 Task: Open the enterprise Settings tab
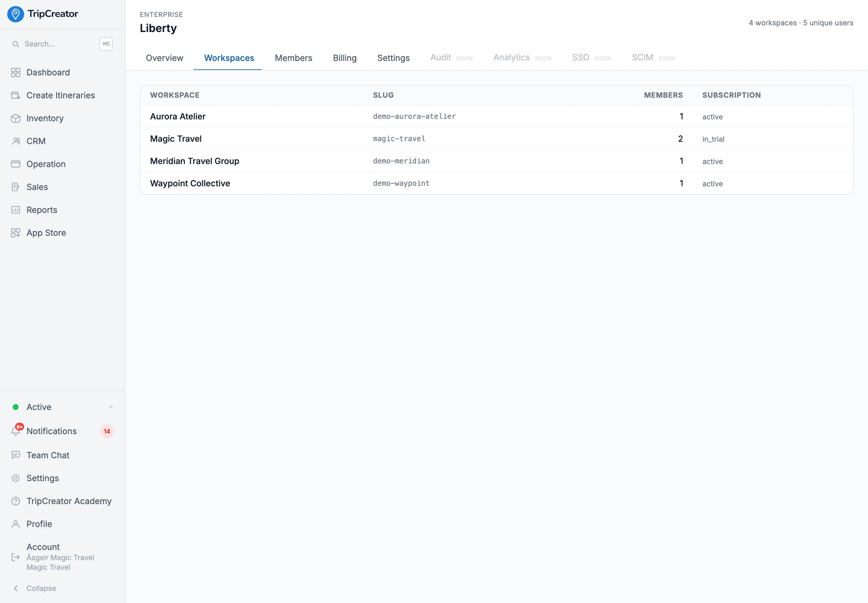click(x=394, y=58)
